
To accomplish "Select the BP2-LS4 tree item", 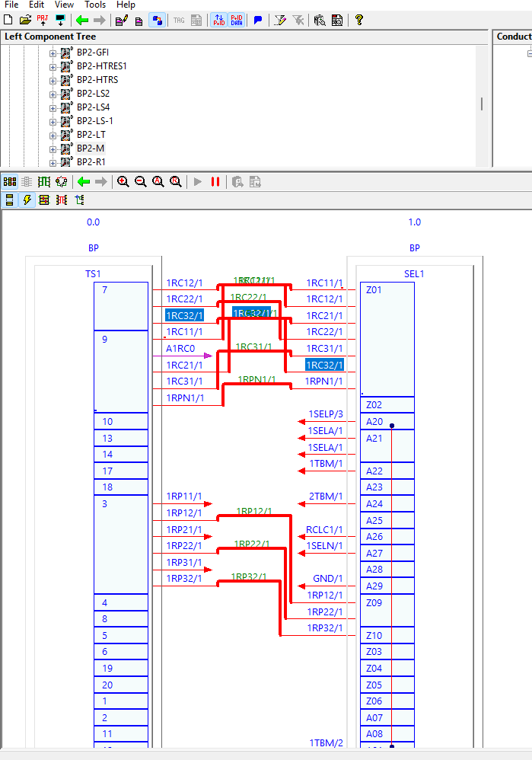I will pyautogui.click(x=93, y=107).
